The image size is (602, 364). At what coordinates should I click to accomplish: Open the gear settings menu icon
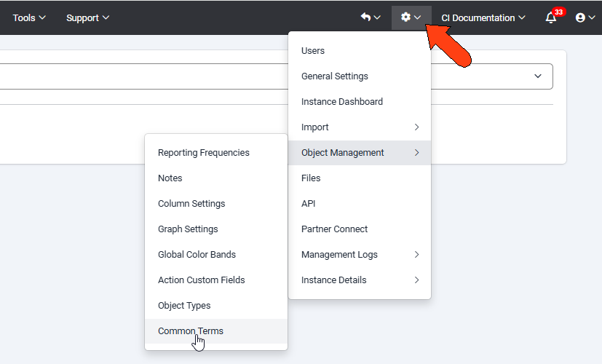coord(405,17)
